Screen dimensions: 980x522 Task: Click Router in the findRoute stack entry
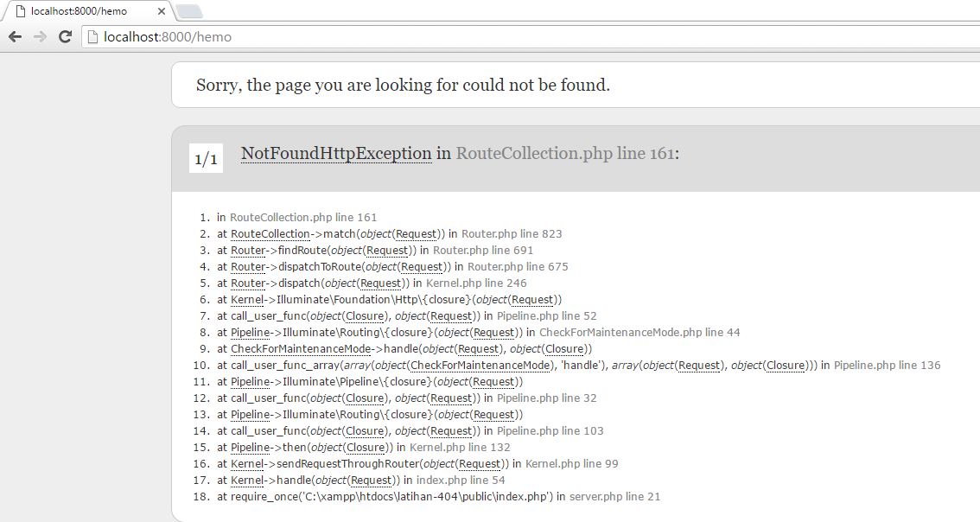tap(248, 251)
